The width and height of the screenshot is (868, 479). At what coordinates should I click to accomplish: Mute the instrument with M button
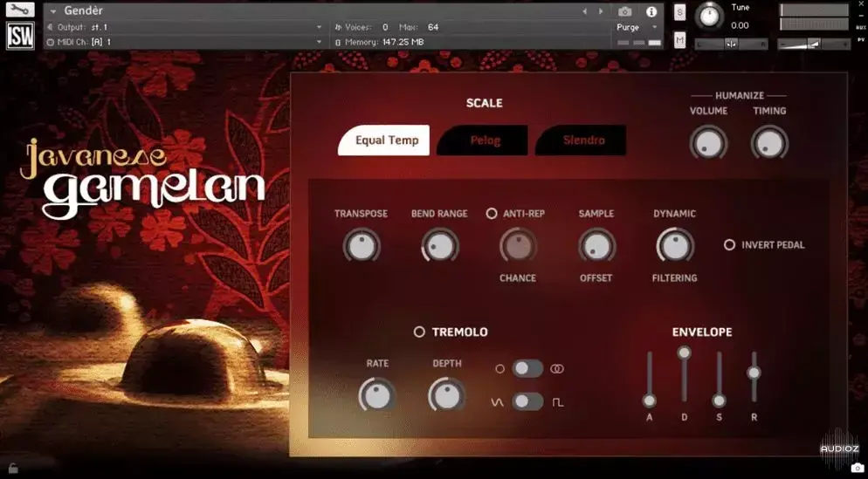[x=679, y=40]
